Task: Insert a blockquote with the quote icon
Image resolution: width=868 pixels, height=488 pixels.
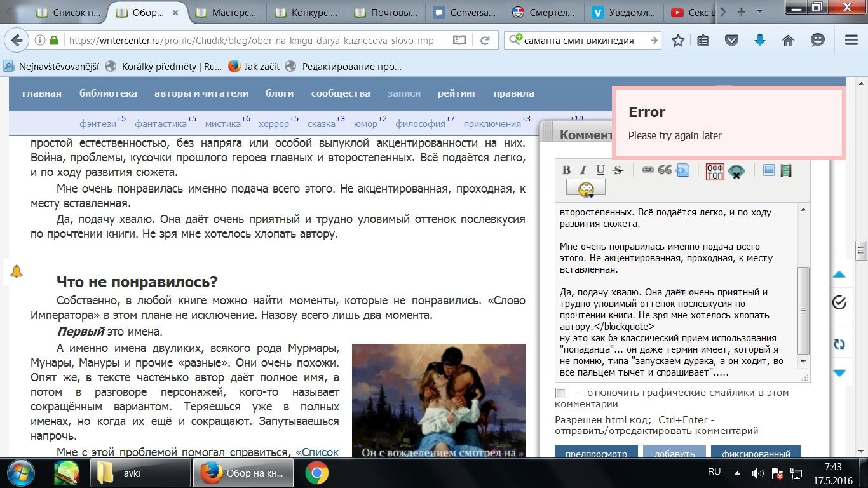Action: coord(665,170)
